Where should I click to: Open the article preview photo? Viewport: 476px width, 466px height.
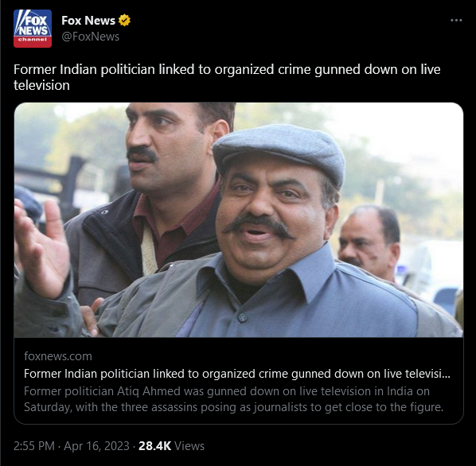239,219
